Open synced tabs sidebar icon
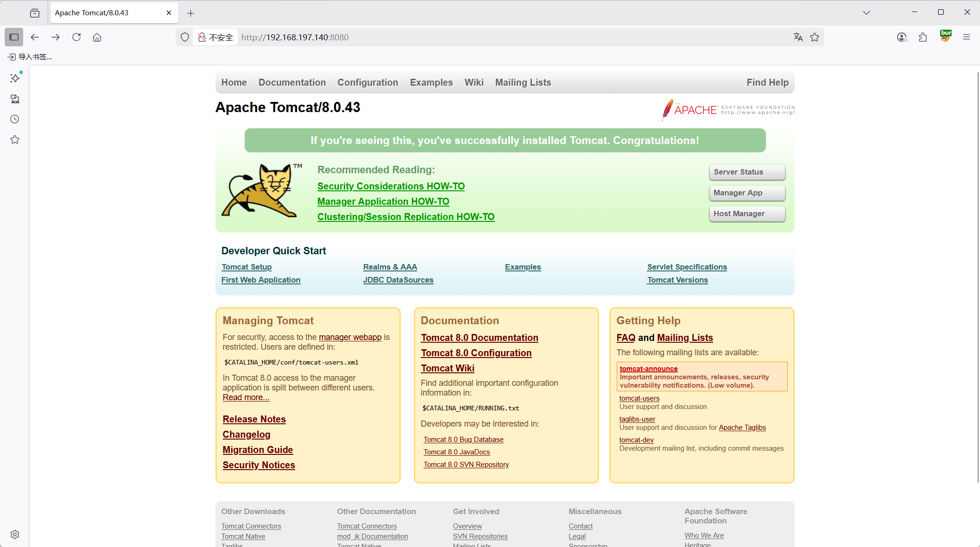This screenshot has width=980, height=547. 15,99
